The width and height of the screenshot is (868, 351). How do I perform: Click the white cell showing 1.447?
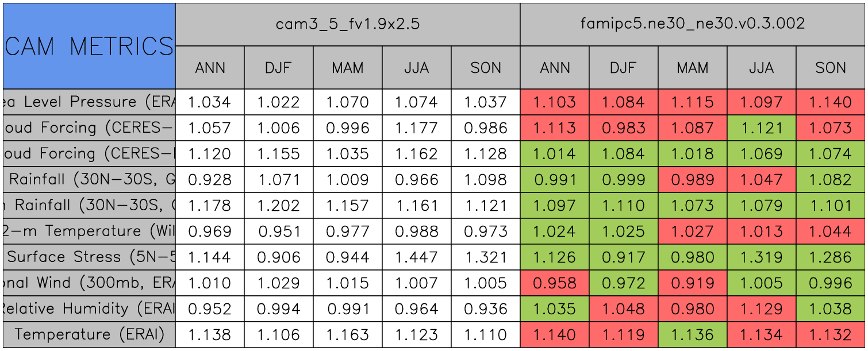(416, 257)
